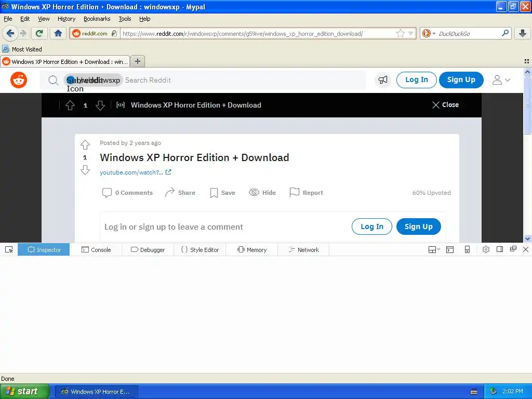Open the list all tabs button
532x399 pixels.
[x=527, y=61]
